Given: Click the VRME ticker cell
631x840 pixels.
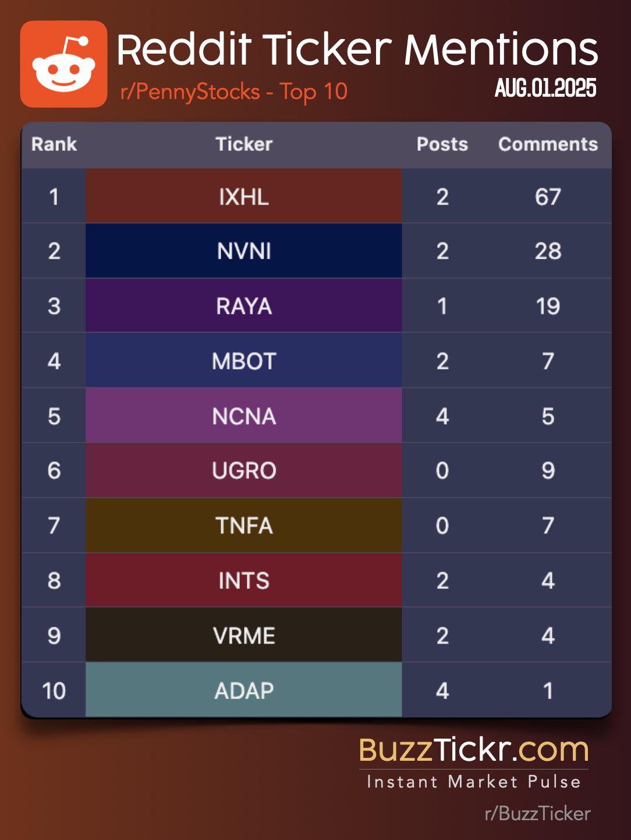Looking at the screenshot, I should [x=244, y=636].
